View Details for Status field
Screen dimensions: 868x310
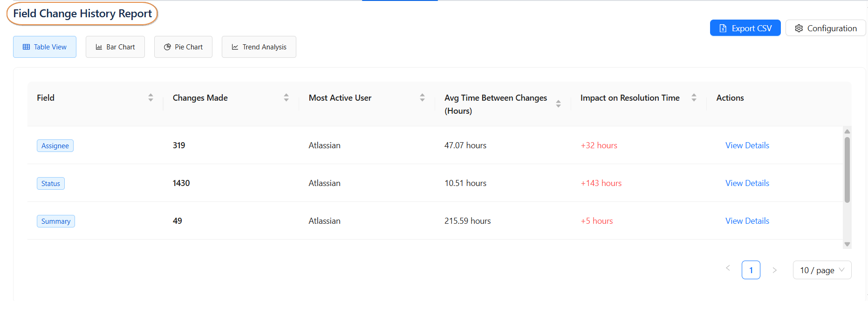(747, 183)
